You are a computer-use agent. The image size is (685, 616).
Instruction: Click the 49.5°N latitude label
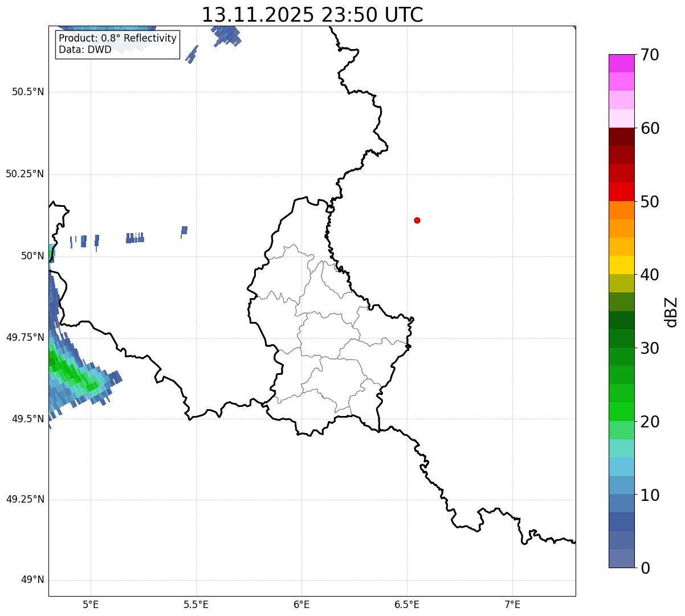pos(28,419)
